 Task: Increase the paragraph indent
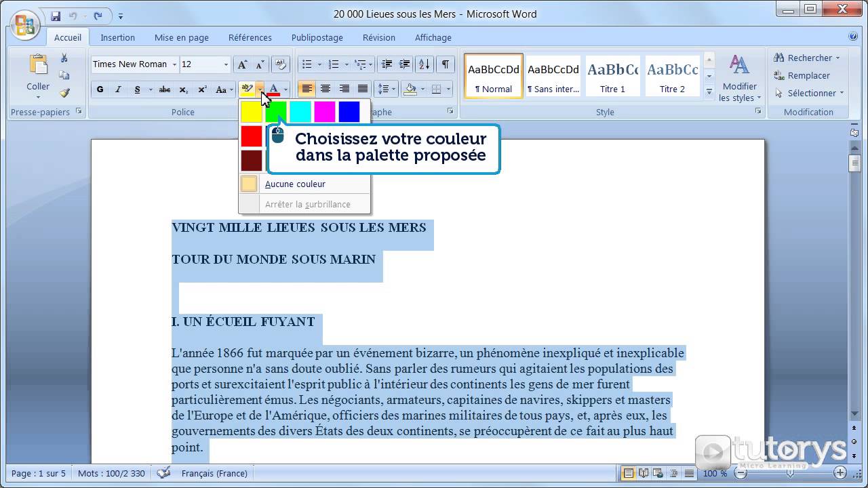(405, 64)
